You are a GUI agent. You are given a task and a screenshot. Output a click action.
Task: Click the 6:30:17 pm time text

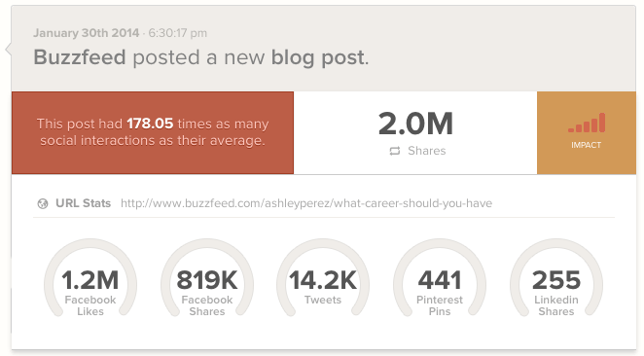(x=178, y=33)
